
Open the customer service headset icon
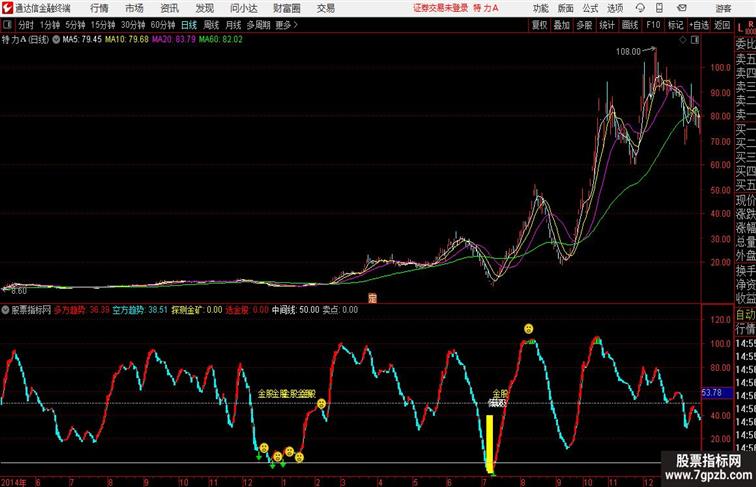click(640, 8)
